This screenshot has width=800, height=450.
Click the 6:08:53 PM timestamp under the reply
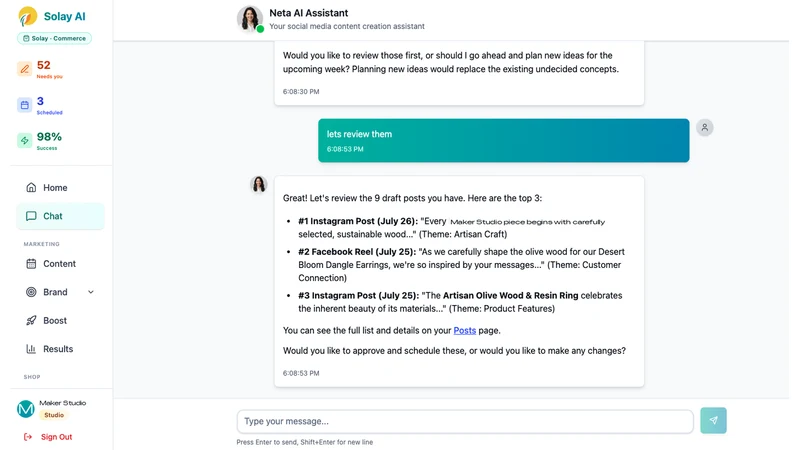[x=301, y=373]
